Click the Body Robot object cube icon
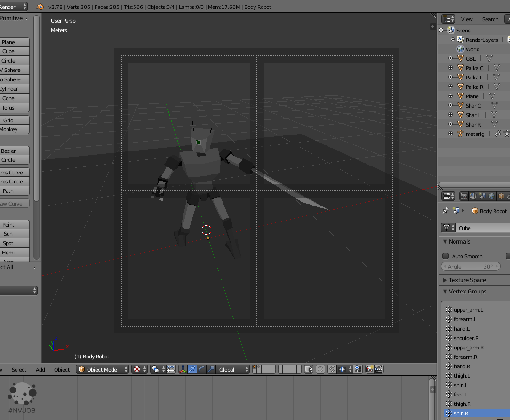Screen dimensions: 510x420 [475, 211]
